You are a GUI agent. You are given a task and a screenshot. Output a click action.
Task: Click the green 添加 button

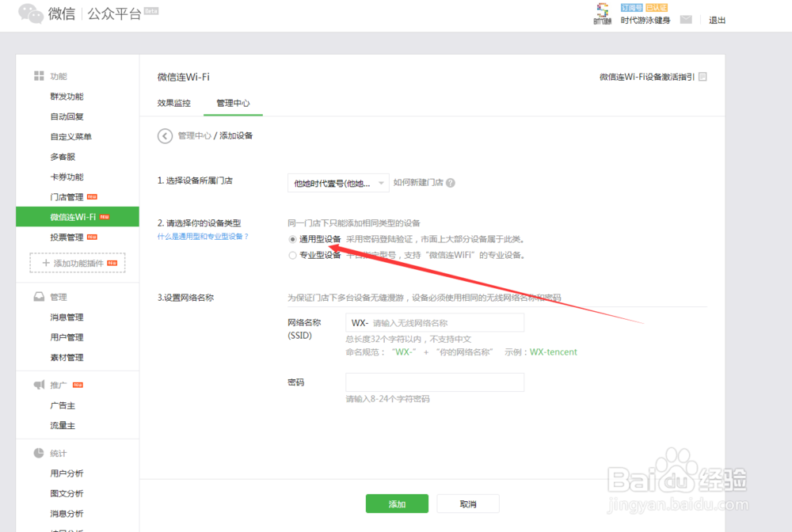click(397, 503)
